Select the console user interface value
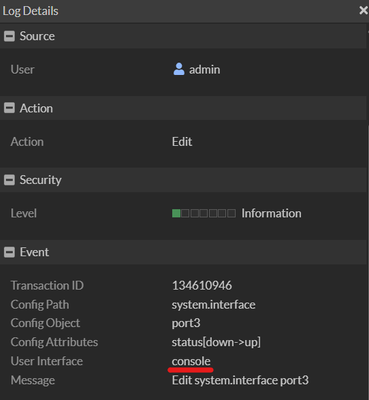 (x=191, y=361)
